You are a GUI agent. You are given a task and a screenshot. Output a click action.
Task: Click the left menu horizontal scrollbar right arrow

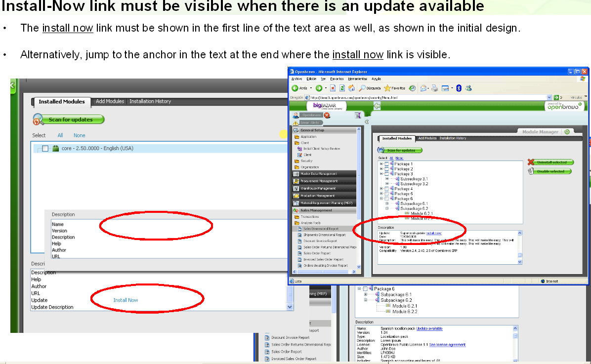(353, 272)
